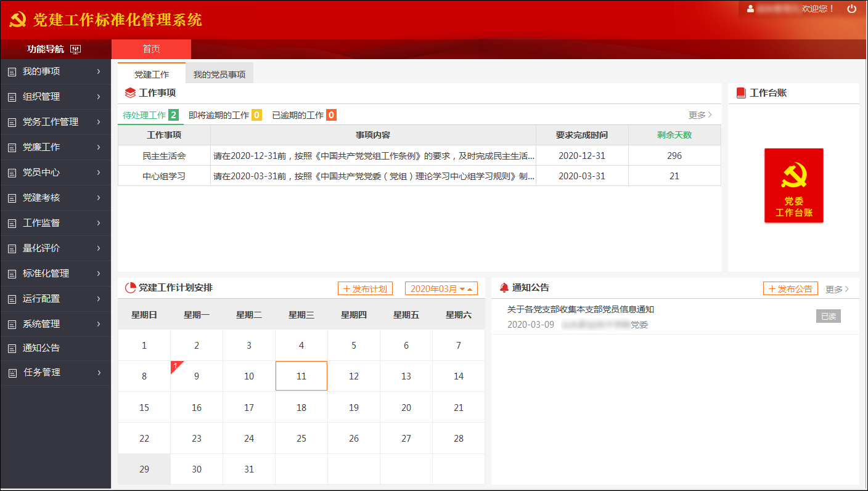Click the icon beside 党务工作管理

point(12,123)
